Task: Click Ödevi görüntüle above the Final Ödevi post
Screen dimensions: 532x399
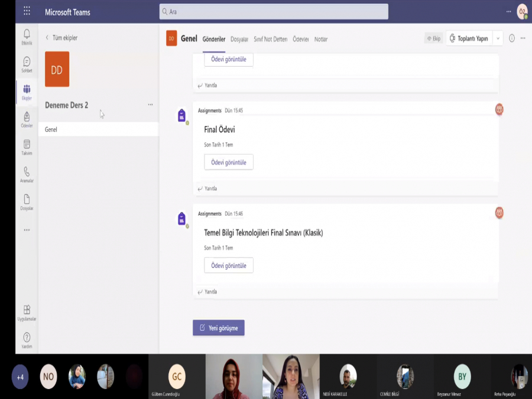Action: coord(229,59)
